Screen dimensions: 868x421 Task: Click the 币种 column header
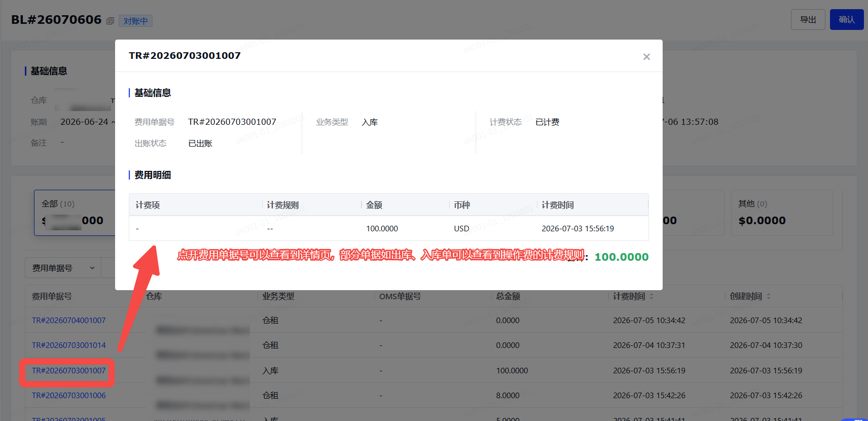pyautogui.click(x=462, y=205)
